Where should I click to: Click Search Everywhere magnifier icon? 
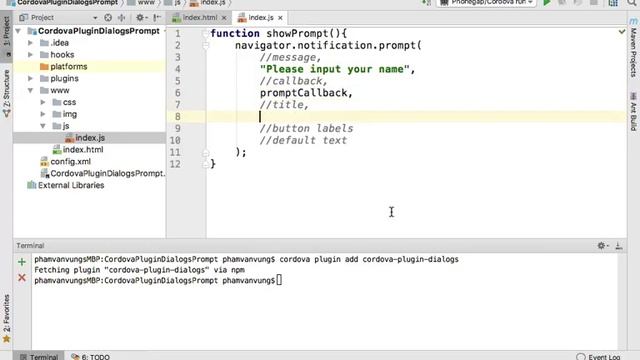coord(631,2)
